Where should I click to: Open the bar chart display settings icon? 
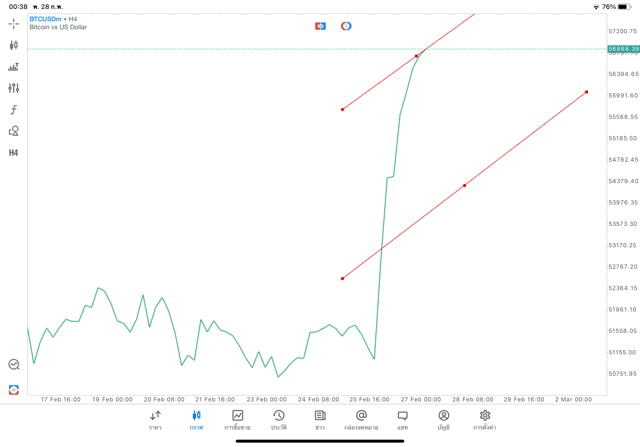click(x=14, y=67)
